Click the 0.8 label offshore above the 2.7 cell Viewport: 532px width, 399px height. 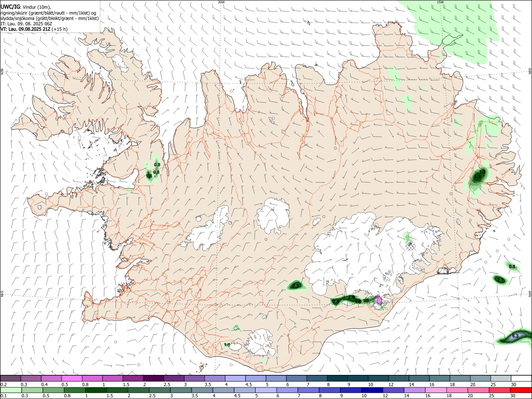point(512,267)
